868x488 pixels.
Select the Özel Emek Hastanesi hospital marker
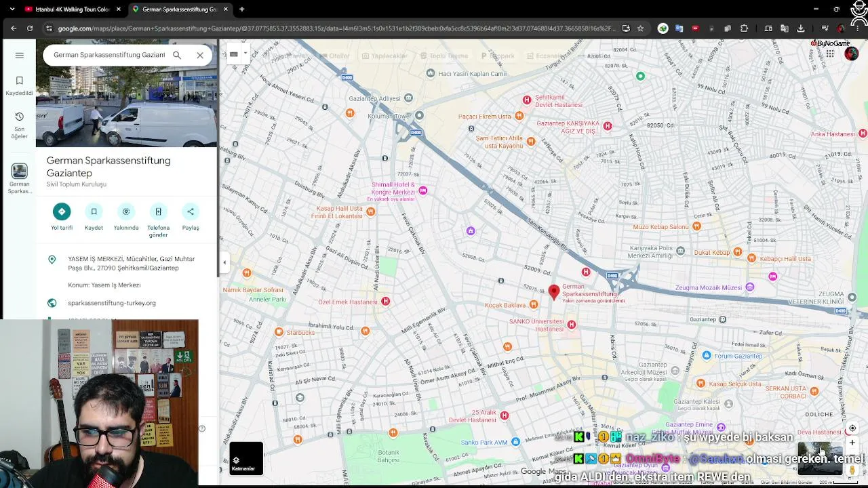click(x=385, y=301)
